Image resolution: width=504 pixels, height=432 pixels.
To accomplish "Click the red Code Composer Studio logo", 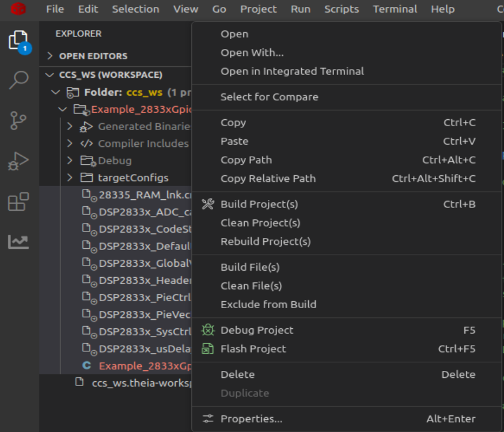I will pos(18,9).
